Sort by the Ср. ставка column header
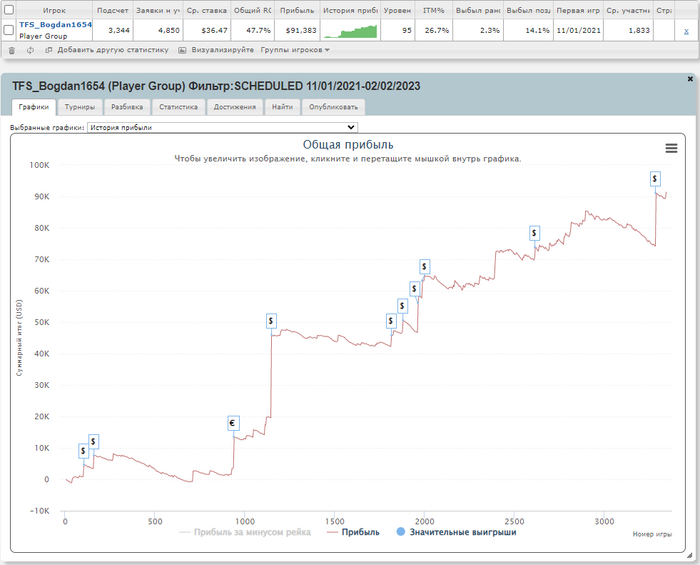700x565 pixels. [207, 10]
